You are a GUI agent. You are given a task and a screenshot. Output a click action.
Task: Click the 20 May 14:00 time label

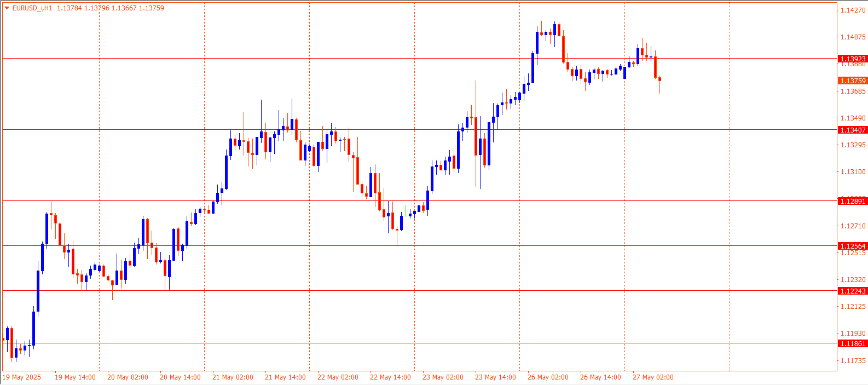click(180, 377)
